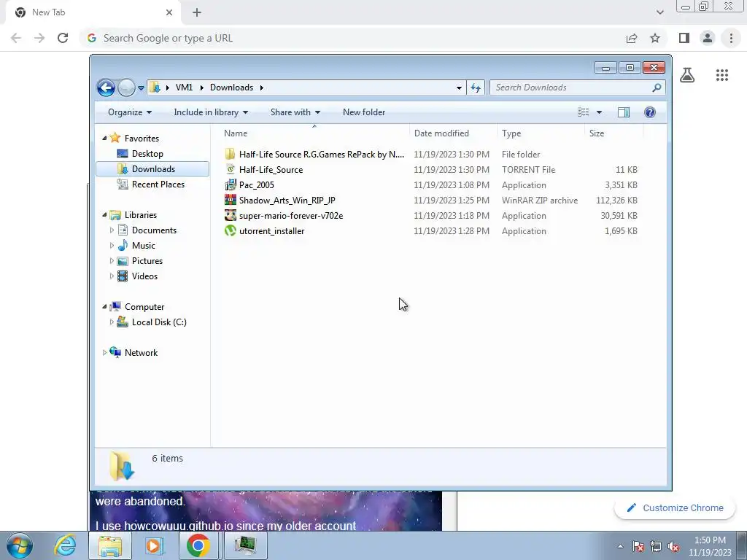Expand the Network node
Viewport: 747px width, 560px height.
[x=104, y=353]
